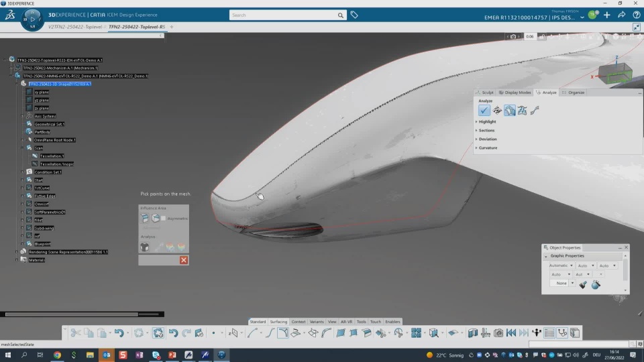644x362 pixels.
Task: Click the 3D cube icon under Analysis
Action: (x=145, y=247)
